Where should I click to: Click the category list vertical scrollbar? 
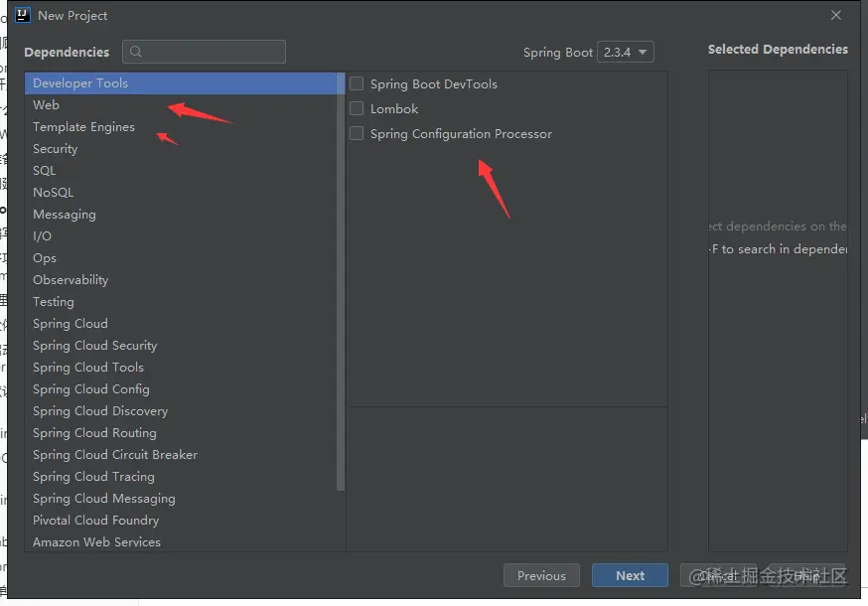tap(341, 281)
